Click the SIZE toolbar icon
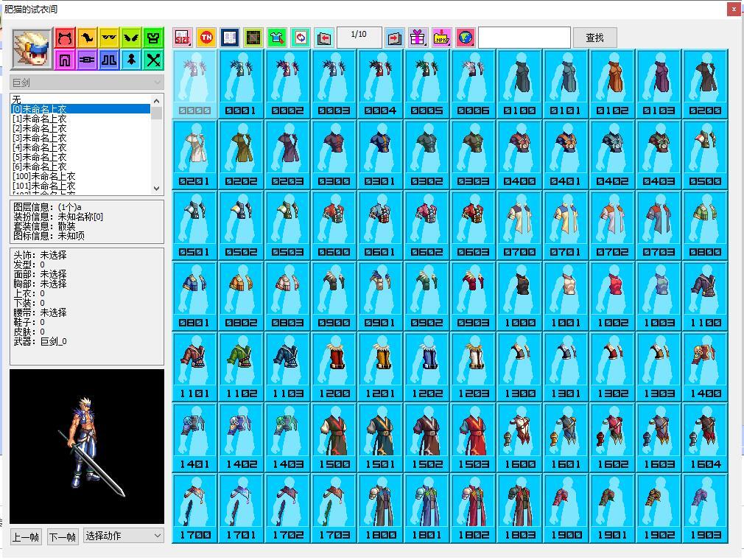This screenshot has height=560, width=744. click(x=183, y=38)
